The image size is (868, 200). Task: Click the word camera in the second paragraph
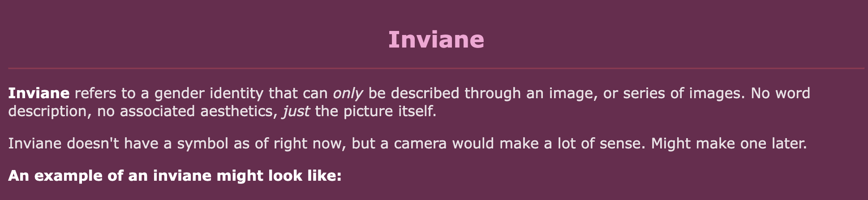(414, 143)
